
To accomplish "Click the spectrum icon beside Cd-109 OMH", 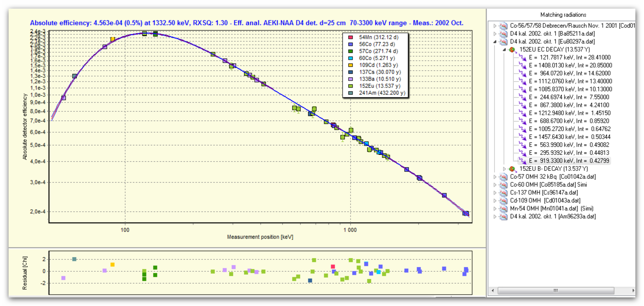I will [x=503, y=200].
